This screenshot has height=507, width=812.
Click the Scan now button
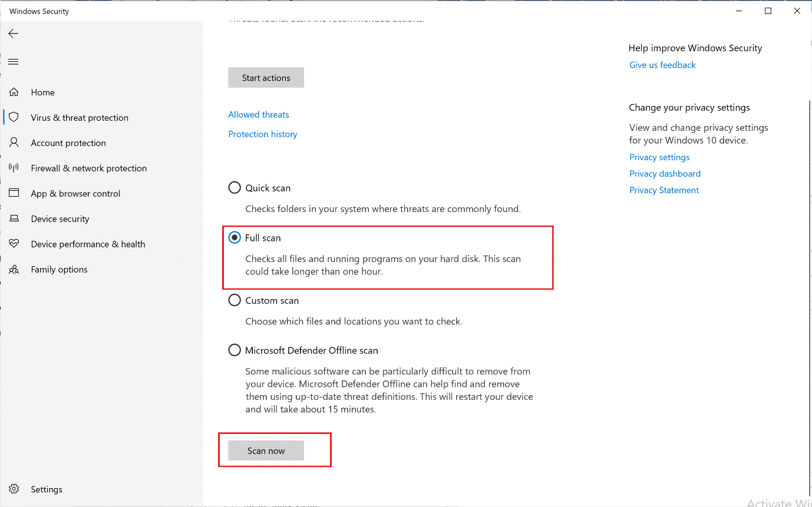coord(265,450)
